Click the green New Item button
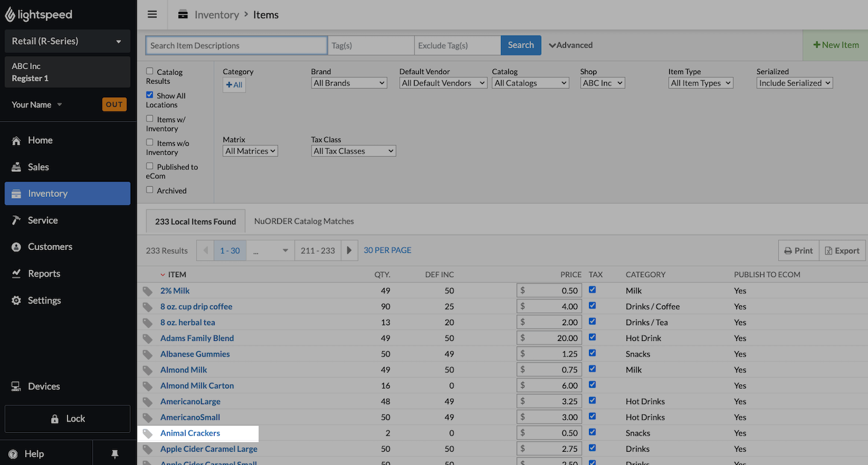The height and width of the screenshot is (465, 868). [x=835, y=45]
